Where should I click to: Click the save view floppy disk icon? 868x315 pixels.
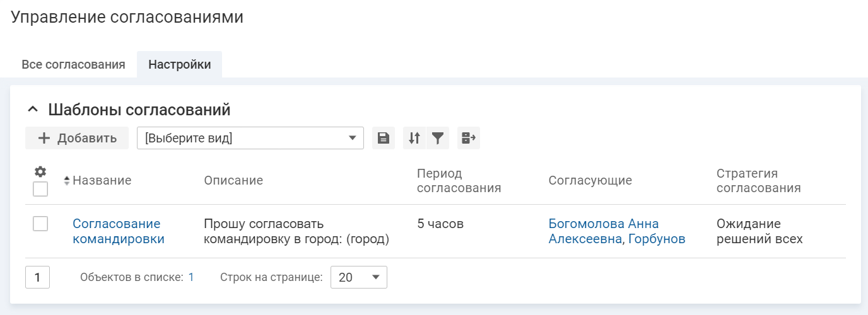[384, 138]
